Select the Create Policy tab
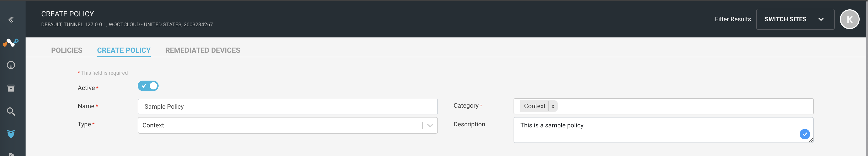The image size is (868, 156). coord(124,50)
